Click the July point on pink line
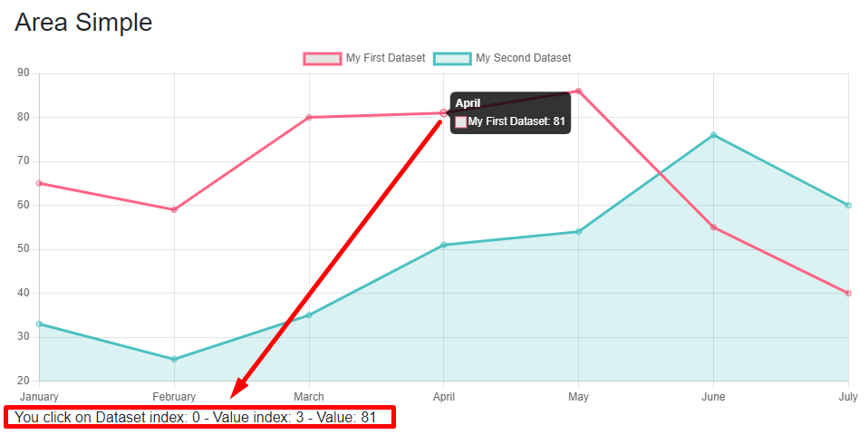The width and height of the screenshot is (868, 435). (x=848, y=294)
